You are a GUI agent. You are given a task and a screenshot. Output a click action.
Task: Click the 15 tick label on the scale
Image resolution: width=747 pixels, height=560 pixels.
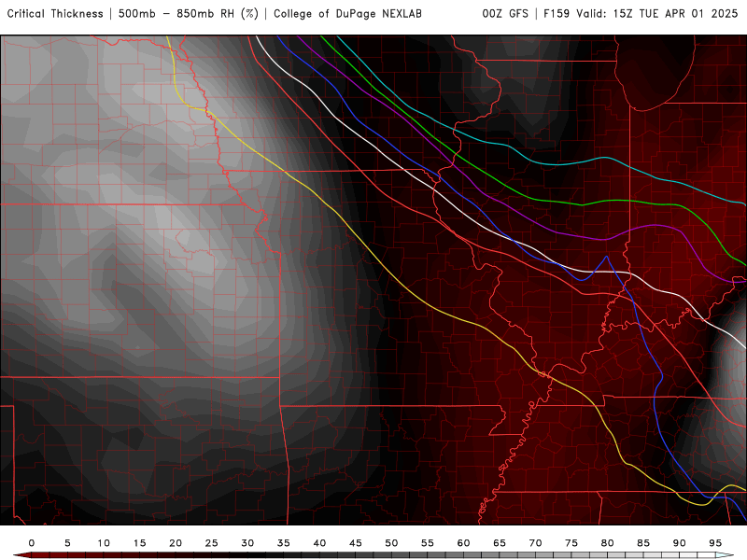coord(139,543)
